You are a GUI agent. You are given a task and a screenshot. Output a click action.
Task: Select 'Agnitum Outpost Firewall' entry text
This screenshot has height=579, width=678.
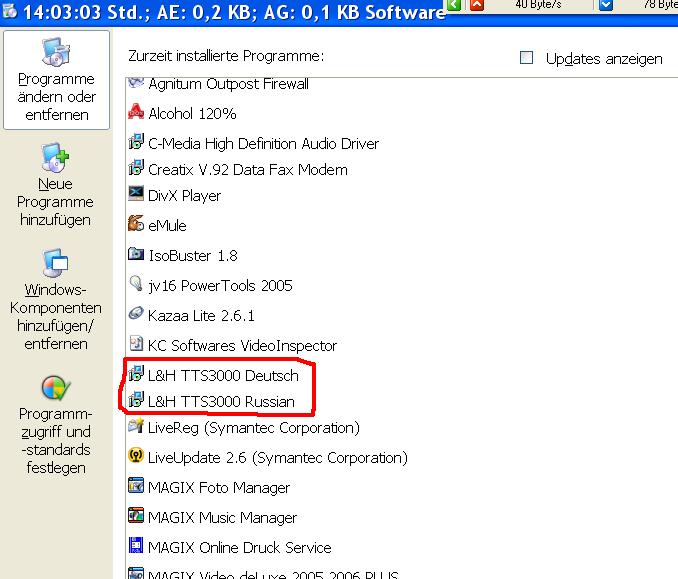pos(228,84)
